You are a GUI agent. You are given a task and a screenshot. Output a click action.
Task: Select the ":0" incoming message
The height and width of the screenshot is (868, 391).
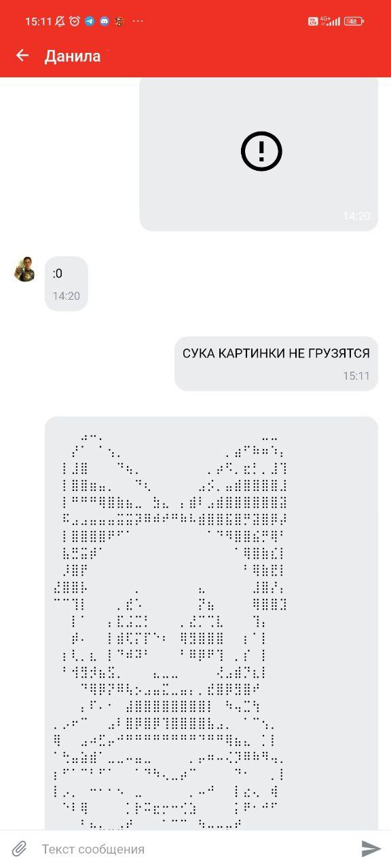pyautogui.click(x=67, y=283)
